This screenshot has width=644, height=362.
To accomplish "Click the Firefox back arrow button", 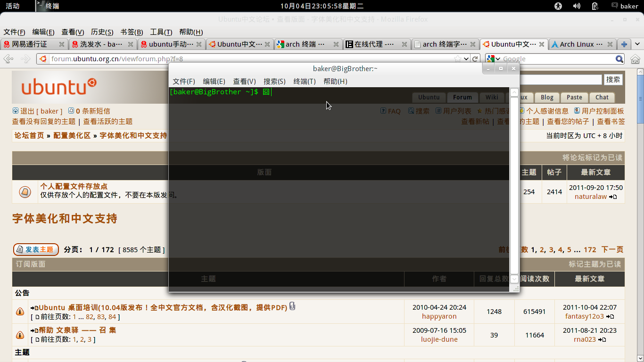I will [8, 59].
